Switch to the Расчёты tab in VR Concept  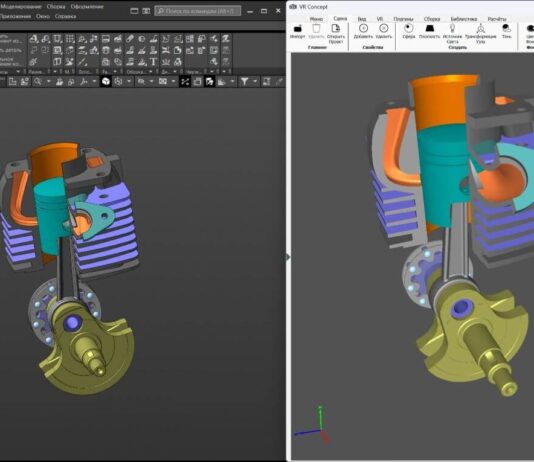pyautogui.click(x=497, y=19)
